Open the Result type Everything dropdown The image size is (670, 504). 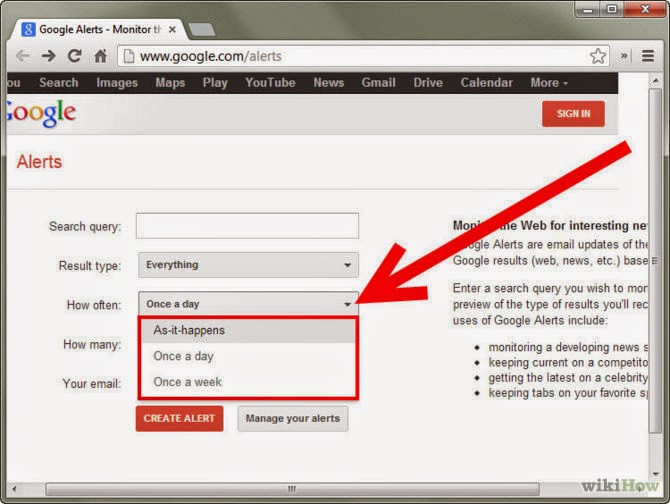[248, 265]
